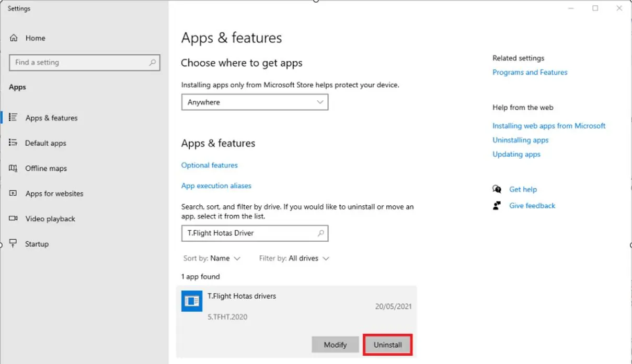Open Offline maps settings page
This screenshot has height=364, width=632.
pyautogui.click(x=46, y=168)
